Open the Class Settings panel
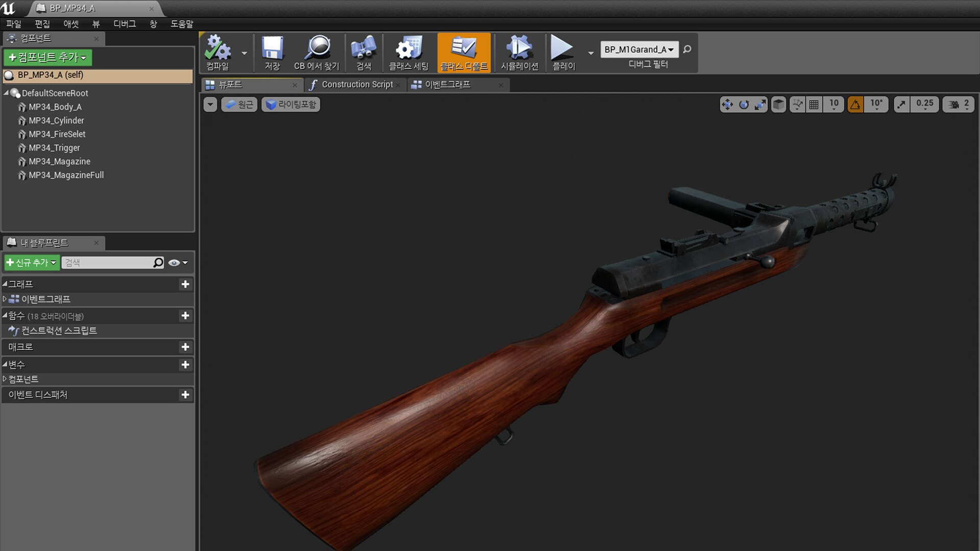The width and height of the screenshot is (980, 551). point(408,51)
